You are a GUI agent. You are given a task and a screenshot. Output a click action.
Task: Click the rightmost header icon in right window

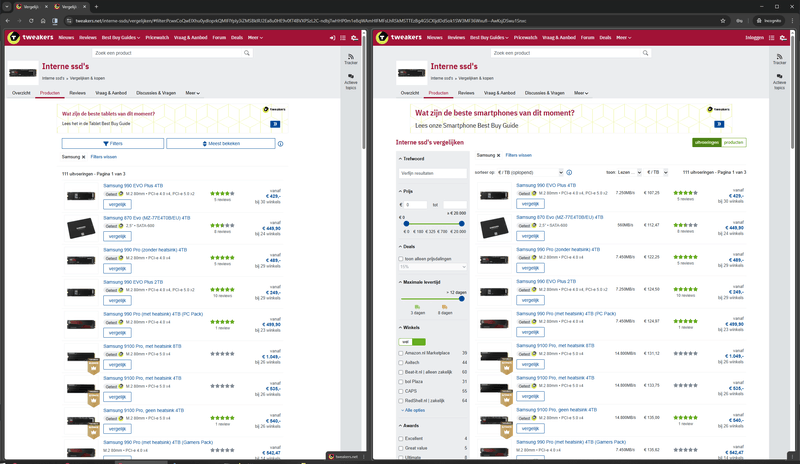783,38
